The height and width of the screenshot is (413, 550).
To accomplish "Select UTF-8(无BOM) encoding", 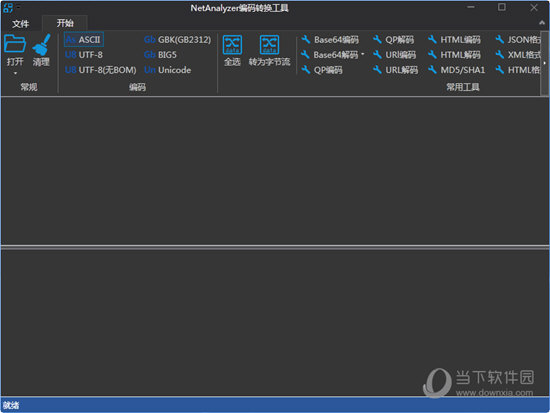I will pyautogui.click(x=101, y=70).
